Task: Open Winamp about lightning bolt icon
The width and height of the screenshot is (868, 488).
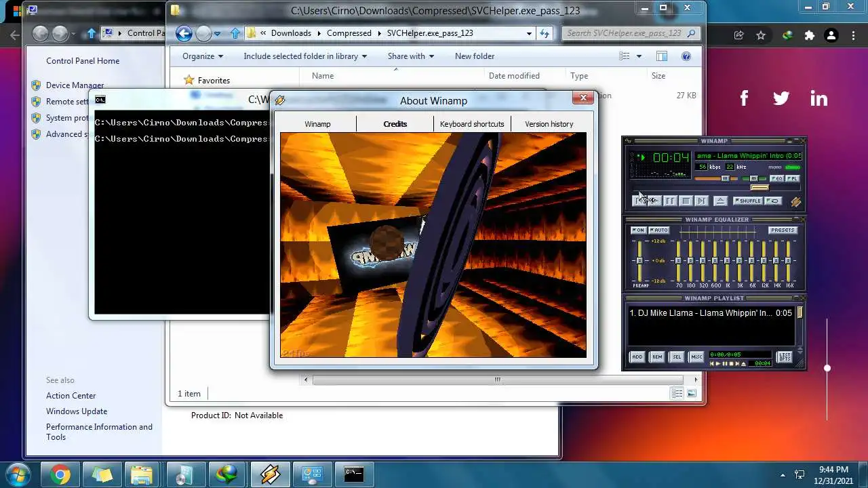Action: tap(796, 202)
